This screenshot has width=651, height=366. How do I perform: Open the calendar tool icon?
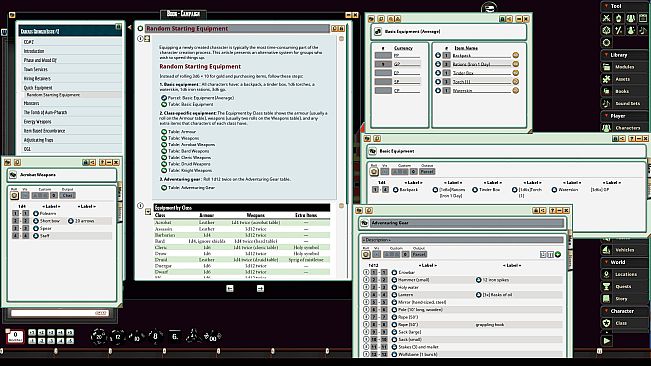(x=643, y=18)
